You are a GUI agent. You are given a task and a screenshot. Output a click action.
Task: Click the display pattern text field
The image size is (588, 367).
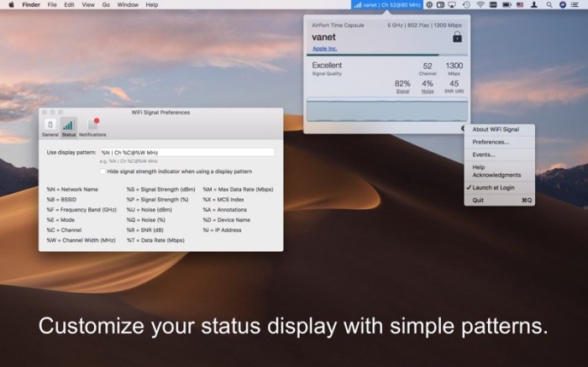tap(186, 152)
